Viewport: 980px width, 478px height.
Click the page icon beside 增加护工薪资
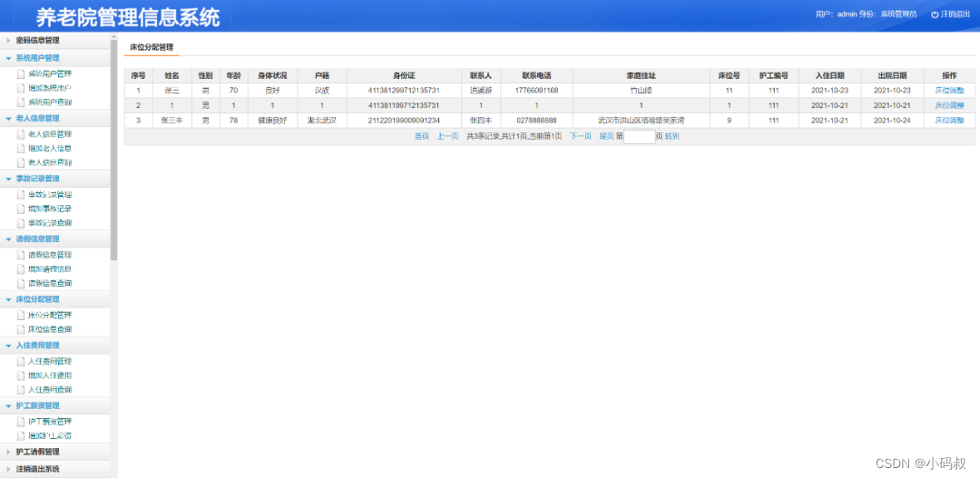(x=21, y=435)
